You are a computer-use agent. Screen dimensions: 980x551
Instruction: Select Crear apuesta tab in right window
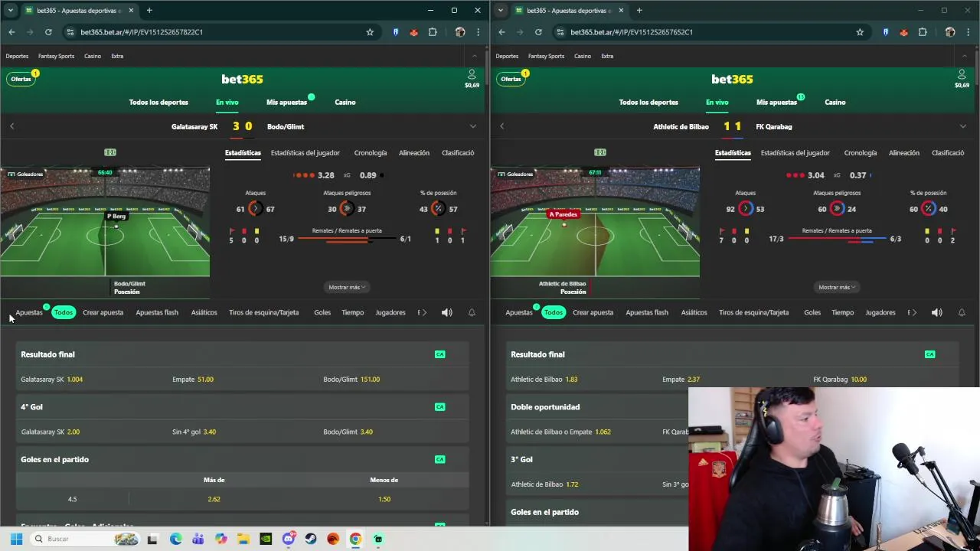coord(593,312)
